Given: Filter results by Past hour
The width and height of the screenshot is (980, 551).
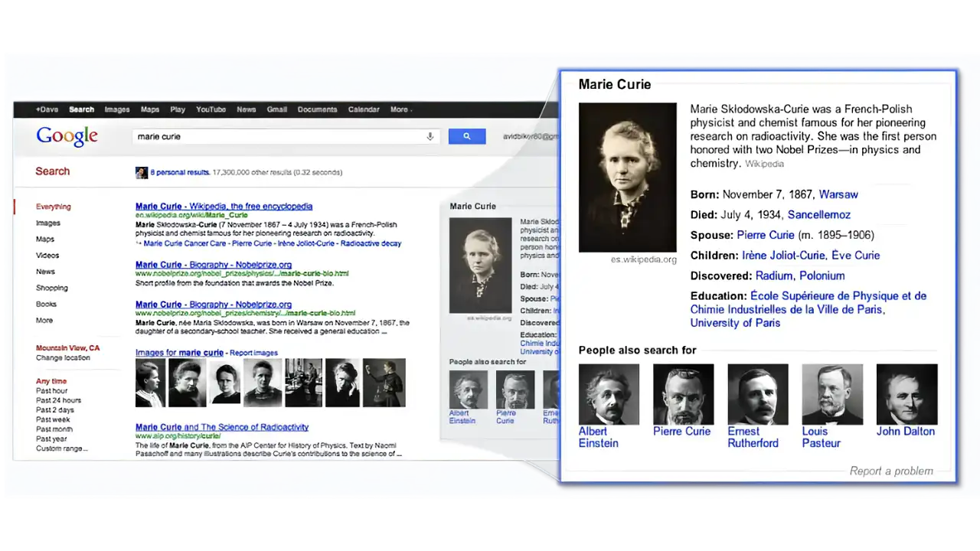Looking at the screenshot, I should coord(52,390).
